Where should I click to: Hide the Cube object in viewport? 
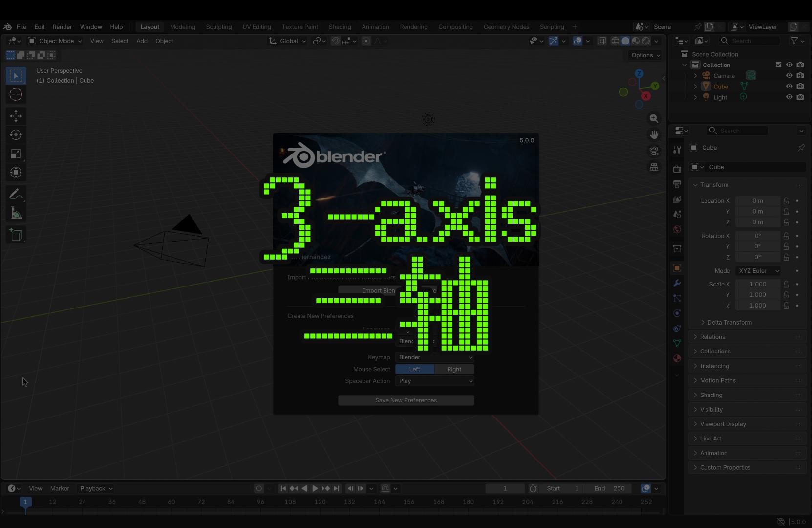(x=789, y=87)
